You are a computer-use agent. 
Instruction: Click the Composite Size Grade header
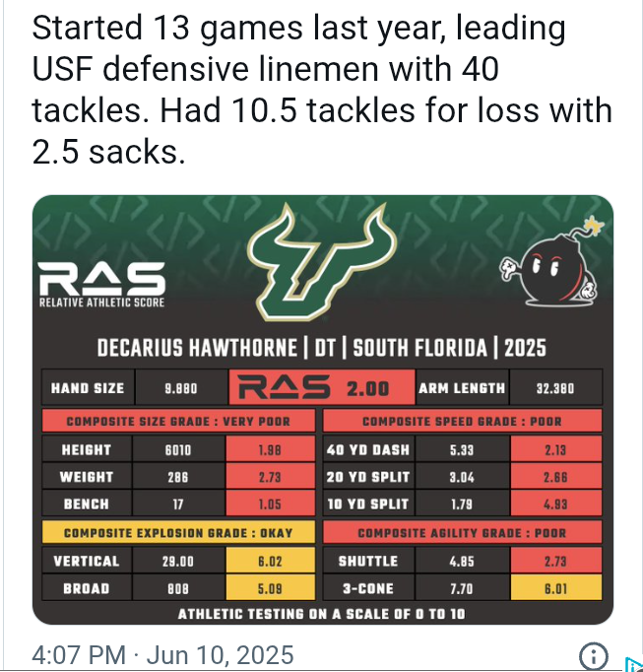[178, 421]
